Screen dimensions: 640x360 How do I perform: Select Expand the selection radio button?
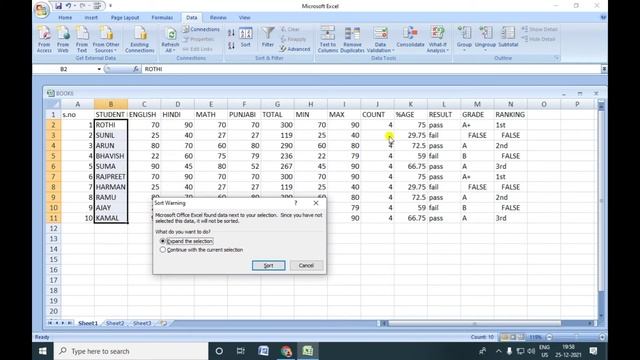click(x=163, y=241)
